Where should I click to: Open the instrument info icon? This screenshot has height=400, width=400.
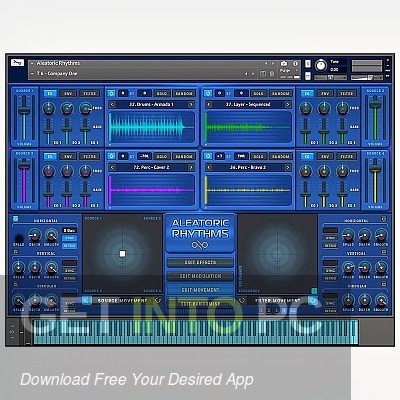(295, 63)
